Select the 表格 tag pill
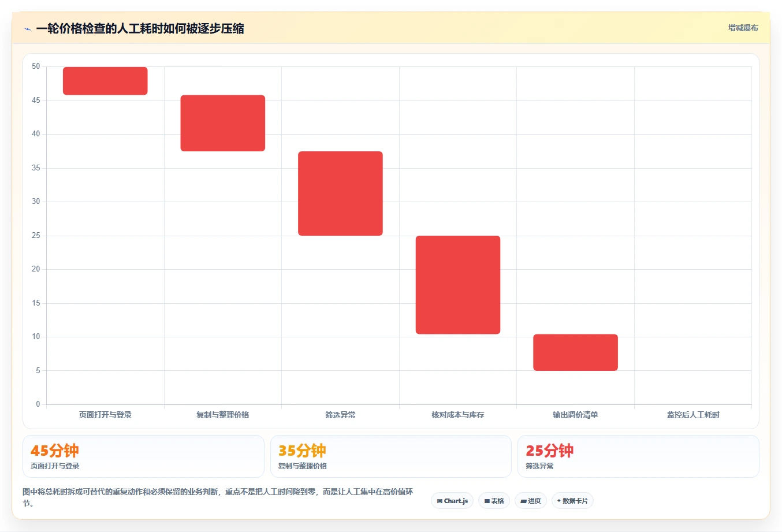This screenshot has width=782, height=532. click(494, 501)
